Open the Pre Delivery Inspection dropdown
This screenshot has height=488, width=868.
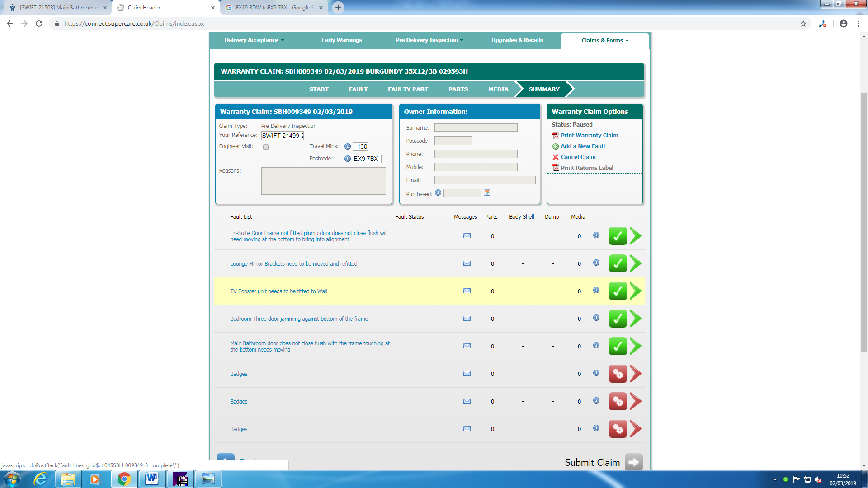[x=429, y=40]
